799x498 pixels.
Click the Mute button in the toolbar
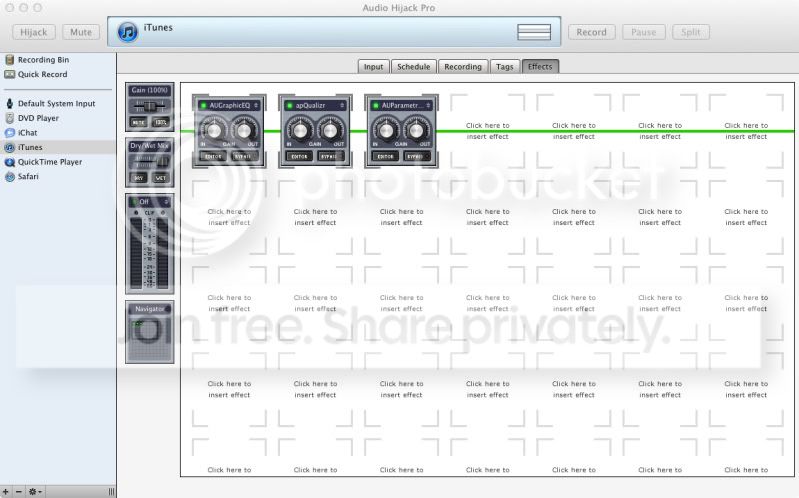81,32
